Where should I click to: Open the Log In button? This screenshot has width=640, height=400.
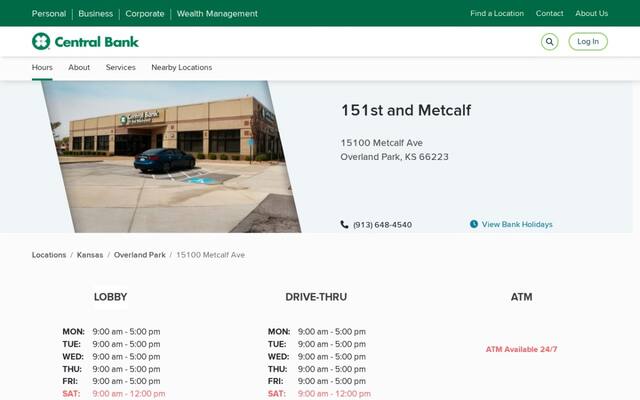click(588, 42)
